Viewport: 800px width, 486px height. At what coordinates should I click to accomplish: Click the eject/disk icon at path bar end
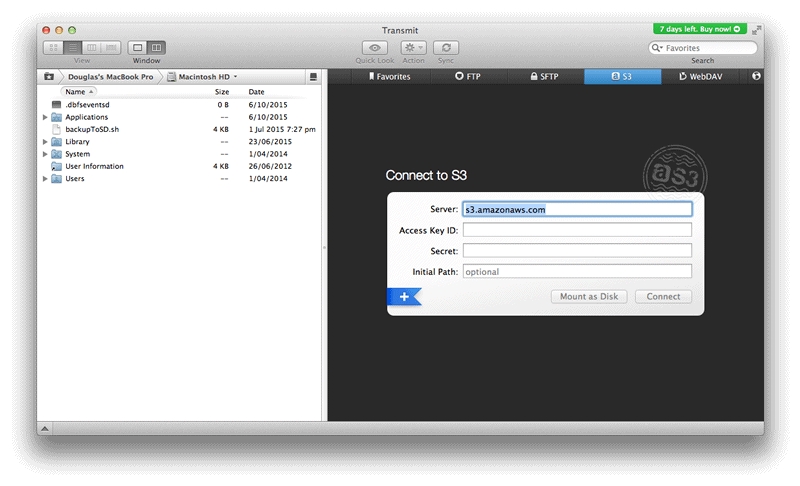(x=313, y=76)
